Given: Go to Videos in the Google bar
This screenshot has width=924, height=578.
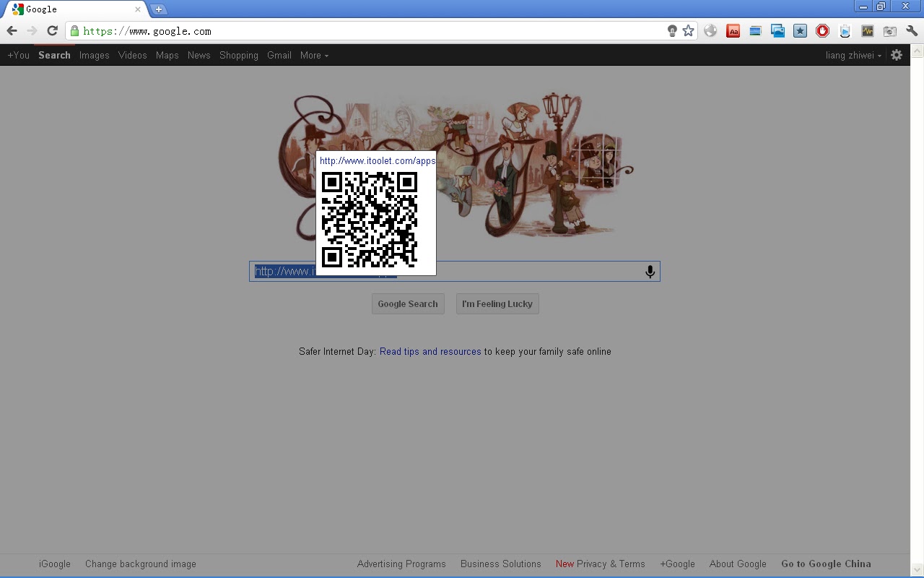Looking at the screenshot, I should click(x=133, y=55).
